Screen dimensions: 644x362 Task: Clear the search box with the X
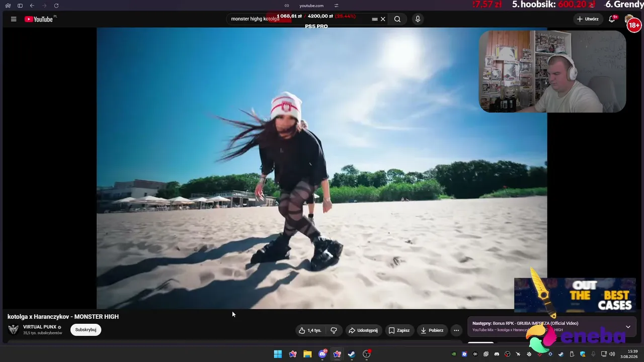[x=383, y=19]
